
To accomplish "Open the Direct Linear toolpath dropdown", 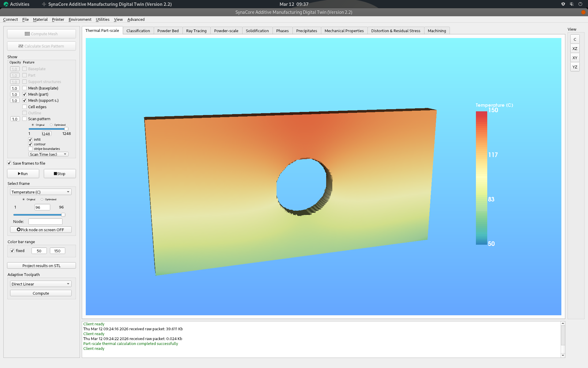I will [x=41, y=284].
